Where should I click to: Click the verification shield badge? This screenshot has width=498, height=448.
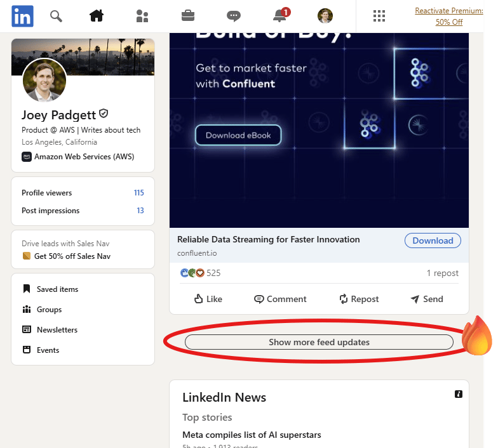[x=104, y=113]
